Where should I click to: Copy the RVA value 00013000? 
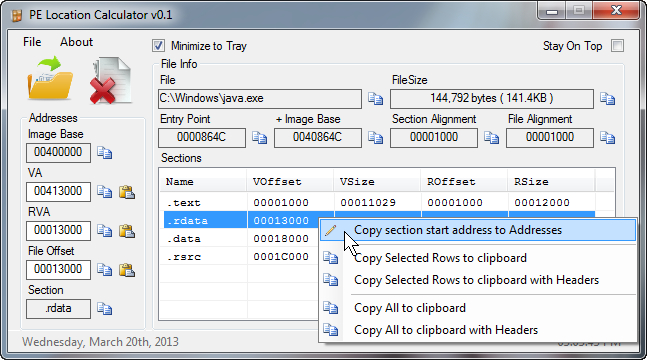(x=104, y=231)
